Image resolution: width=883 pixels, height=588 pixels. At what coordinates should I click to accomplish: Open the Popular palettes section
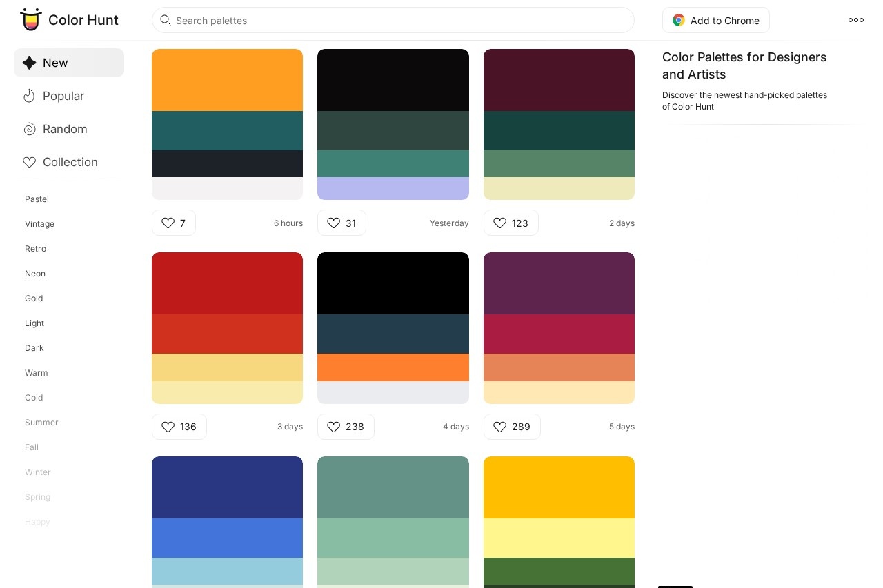click(69, 96)
